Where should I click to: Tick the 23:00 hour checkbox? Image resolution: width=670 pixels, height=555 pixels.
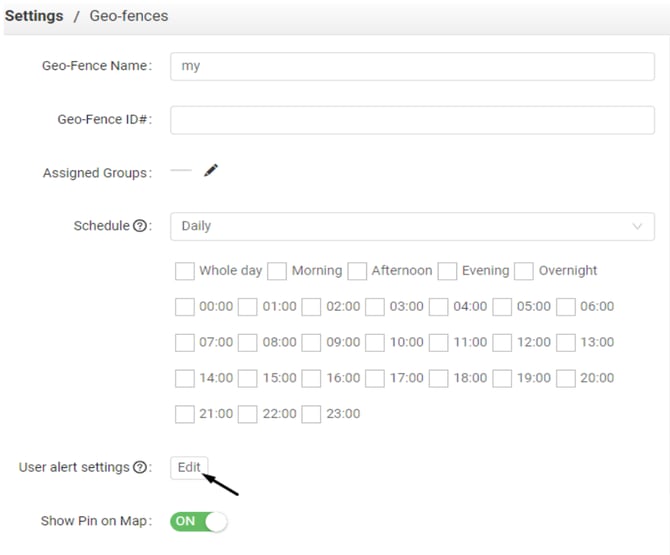[x=312, y=414]
